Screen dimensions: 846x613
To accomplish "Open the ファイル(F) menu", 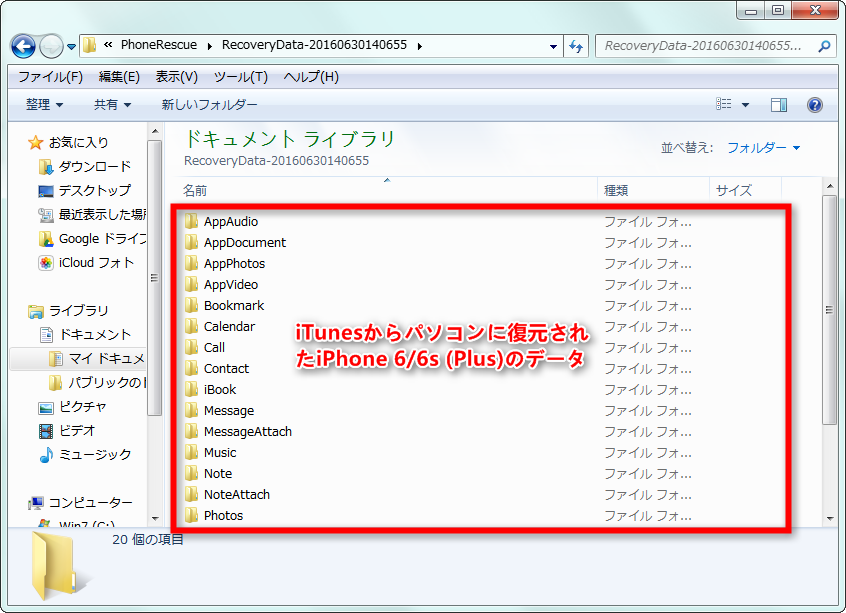I will click(x=50, y=77).
